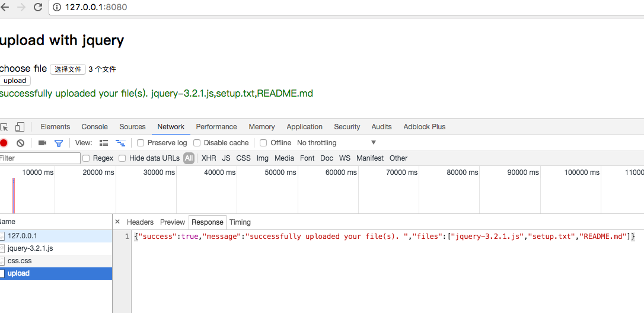
Task: Open the Elements tab
Action: point(55,127)
